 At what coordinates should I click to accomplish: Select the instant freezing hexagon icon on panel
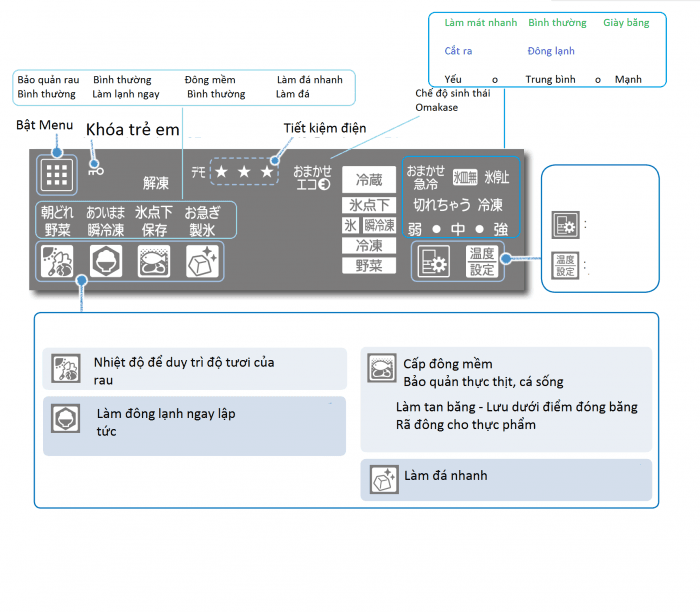[106, 262]
